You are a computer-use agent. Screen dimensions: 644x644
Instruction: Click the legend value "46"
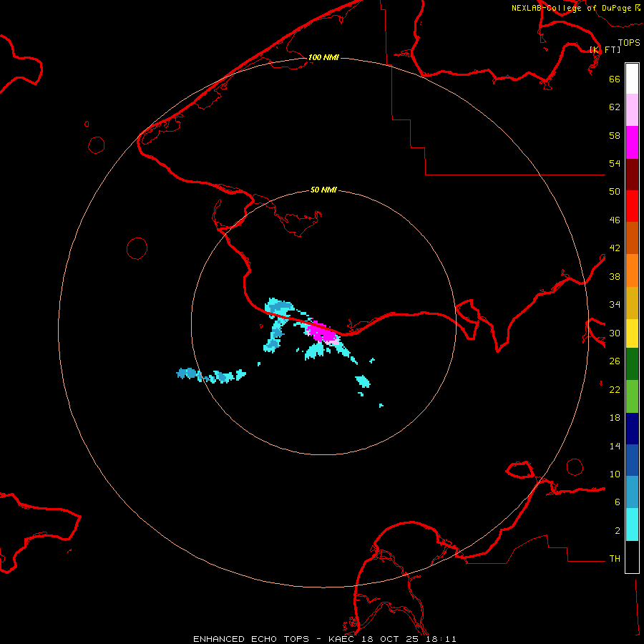click(x=615, y=220)
